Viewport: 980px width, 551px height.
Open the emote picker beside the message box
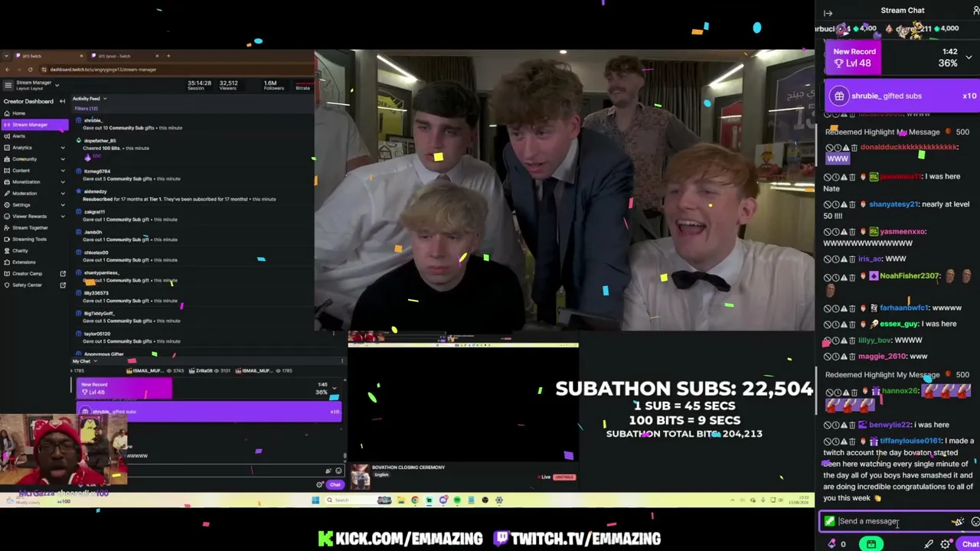[x=975, y=522]
